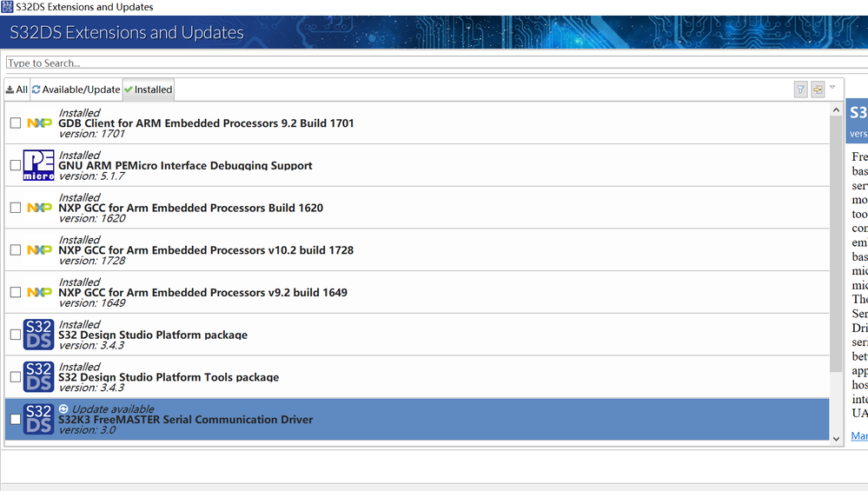Image resolution: width=868 pixels, height=491 pixels.
Task: Check the NXP GCC v9.2 build 1649 box
Action: [16, 292]
